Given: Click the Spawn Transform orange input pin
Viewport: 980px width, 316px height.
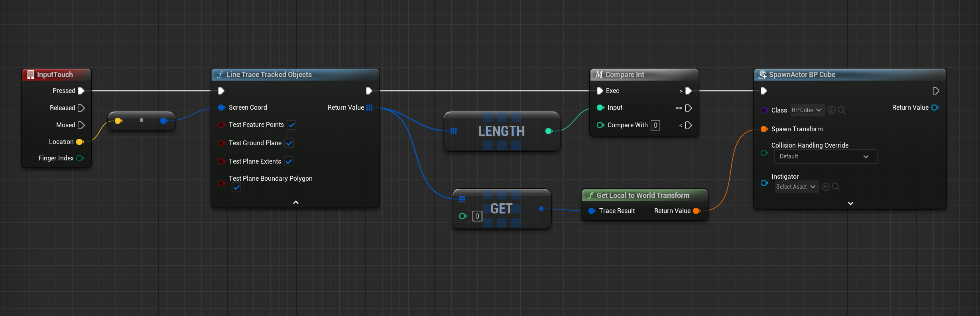Looking at the screenshot, I should [764, 129].
